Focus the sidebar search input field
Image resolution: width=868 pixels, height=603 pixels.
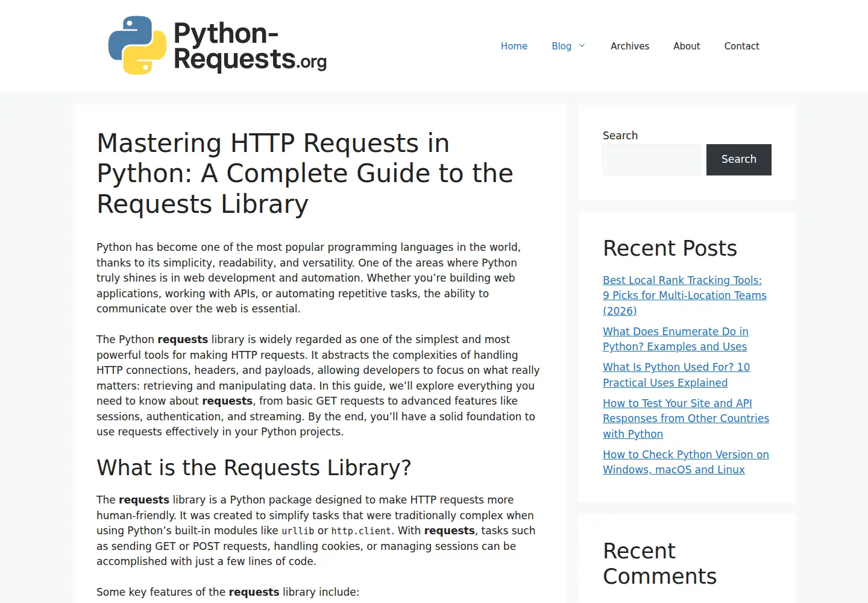652,160
